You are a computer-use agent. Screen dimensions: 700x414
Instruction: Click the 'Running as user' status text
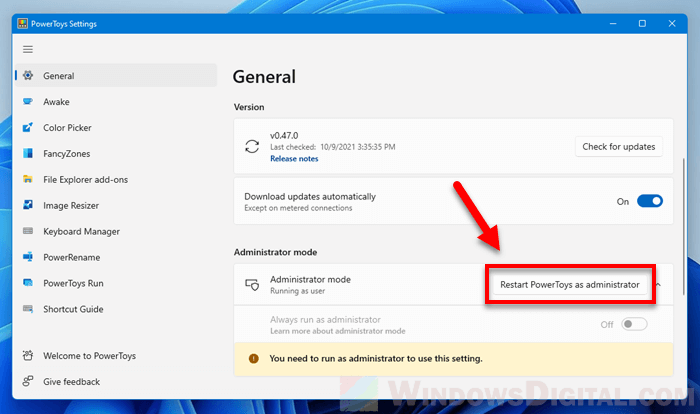(297, 291)
